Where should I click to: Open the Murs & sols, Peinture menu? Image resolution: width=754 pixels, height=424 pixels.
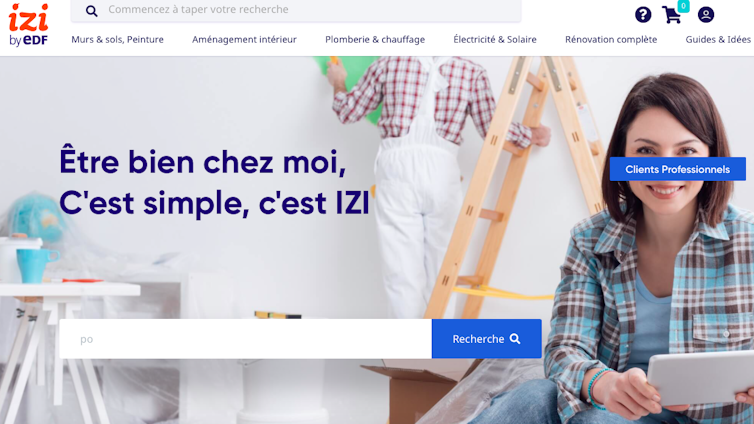coord(117,39)
